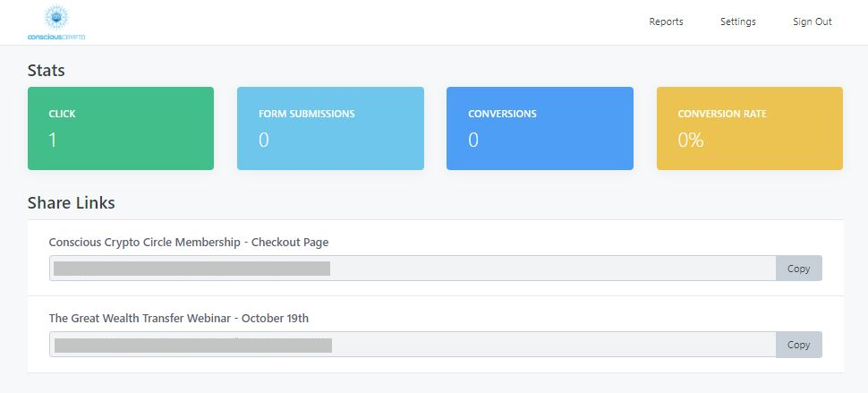Focus the Webinar October 19th link field

(413, 345)
